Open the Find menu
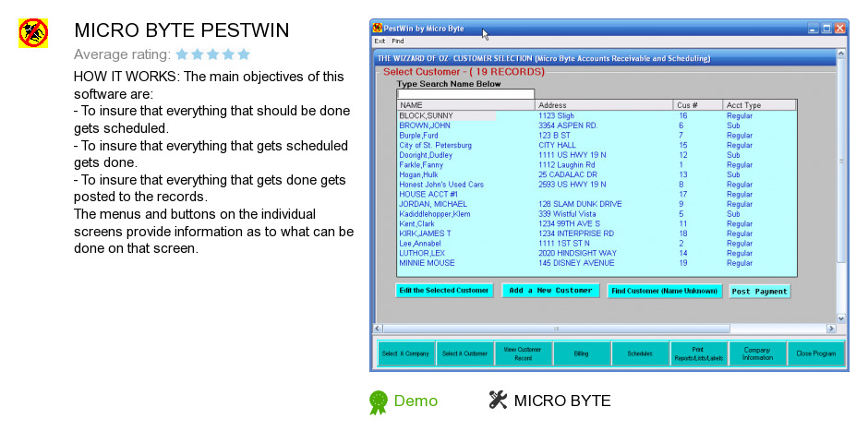The width and height of the screenshot is (868, 443). coord(398,41)
